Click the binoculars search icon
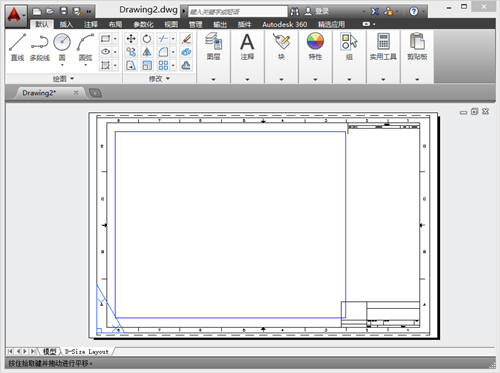The image size is (500, 373). (x=294, y=12)
